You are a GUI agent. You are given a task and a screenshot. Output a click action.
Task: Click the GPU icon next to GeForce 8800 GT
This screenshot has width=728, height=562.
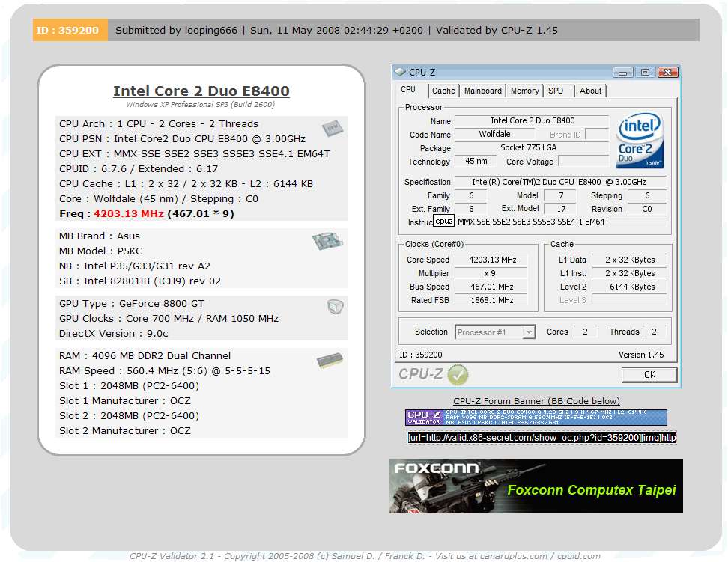[x=335, y=306]
